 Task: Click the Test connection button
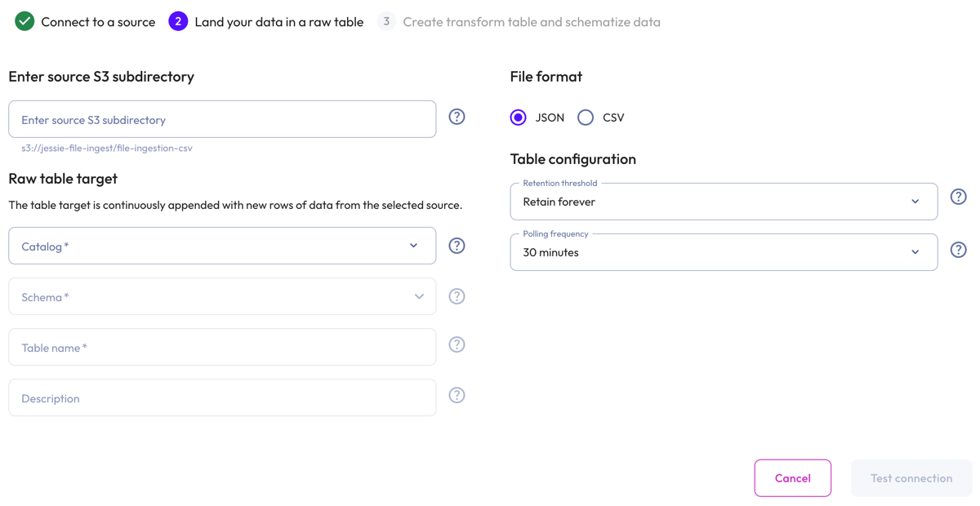[911, 477]
